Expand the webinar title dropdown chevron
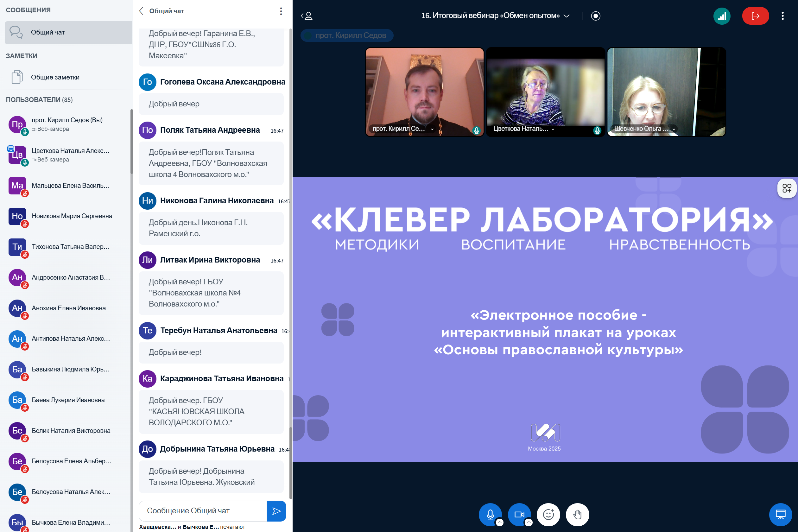 [567, 16]
